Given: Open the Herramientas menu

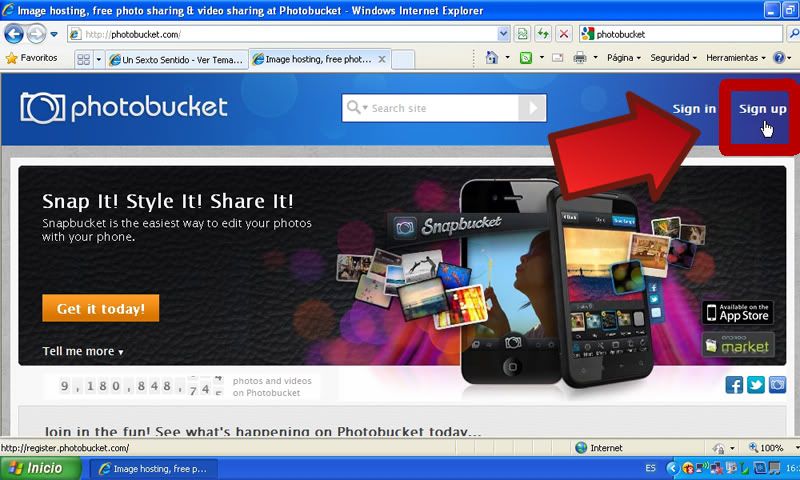Looking at the screenshot, I should (x=736, y=58).
